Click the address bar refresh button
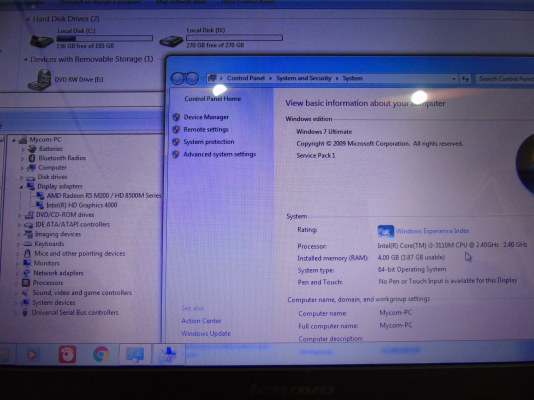 (x=465, y=79)
